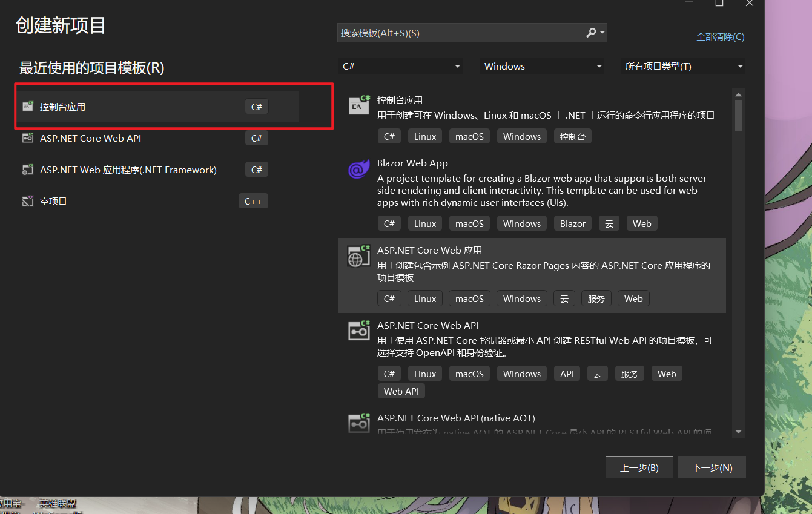812x514 pixels.
Task: Click the purple Blazor Web App icon
Action: point(359,169)
